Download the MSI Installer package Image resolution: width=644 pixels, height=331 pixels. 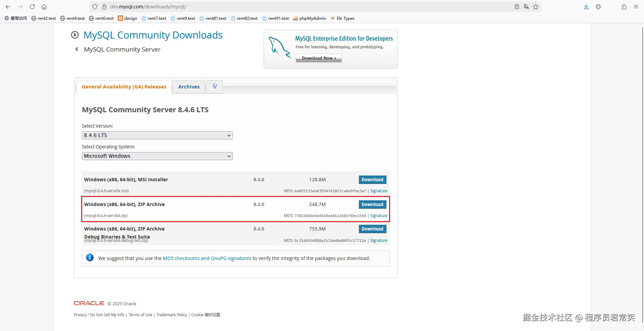tap(372, 180)
